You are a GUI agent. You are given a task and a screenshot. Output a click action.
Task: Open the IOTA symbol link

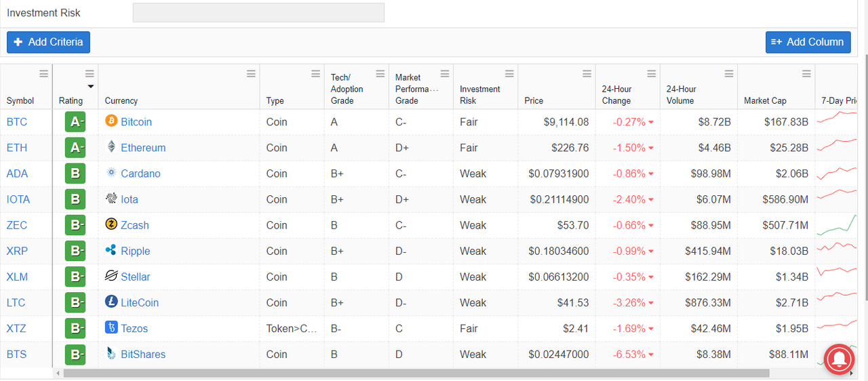coord(18,199)
